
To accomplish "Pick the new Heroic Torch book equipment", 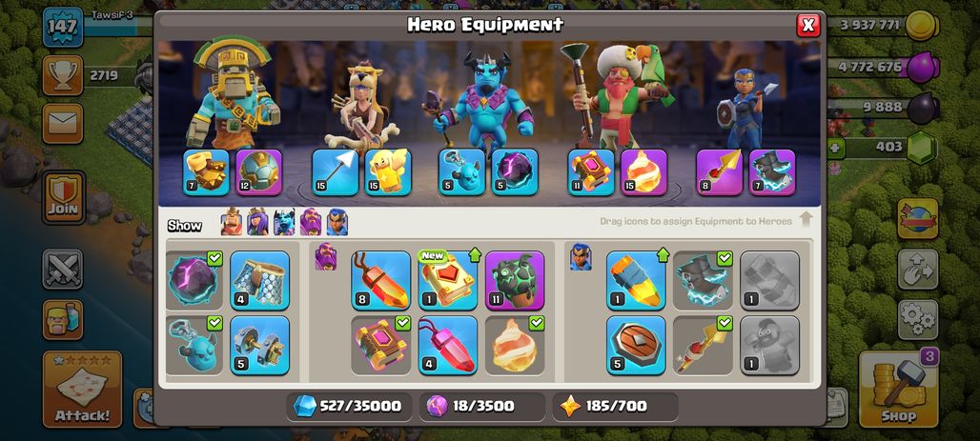I will pyautogui.click(x=447, y=280).
